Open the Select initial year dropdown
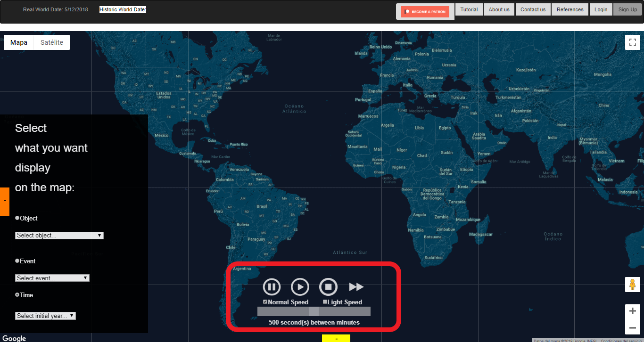644x342 pixels. (x=45, y=316)
